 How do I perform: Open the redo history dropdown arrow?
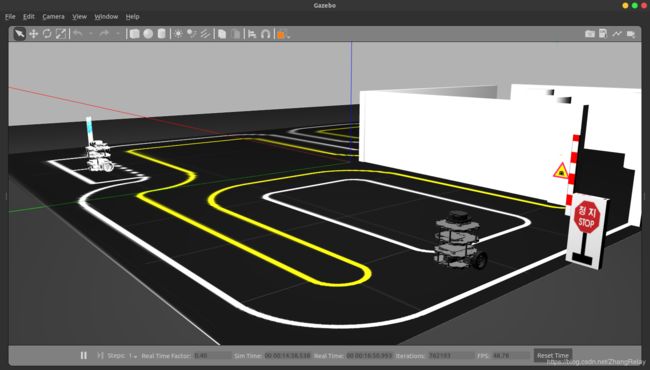point(118,34)
